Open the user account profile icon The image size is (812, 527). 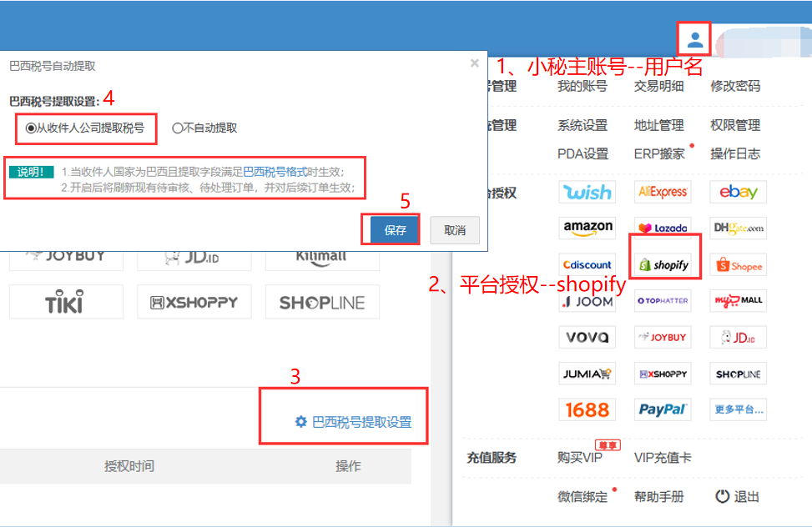pyautogui.click(x=694, y=39)
